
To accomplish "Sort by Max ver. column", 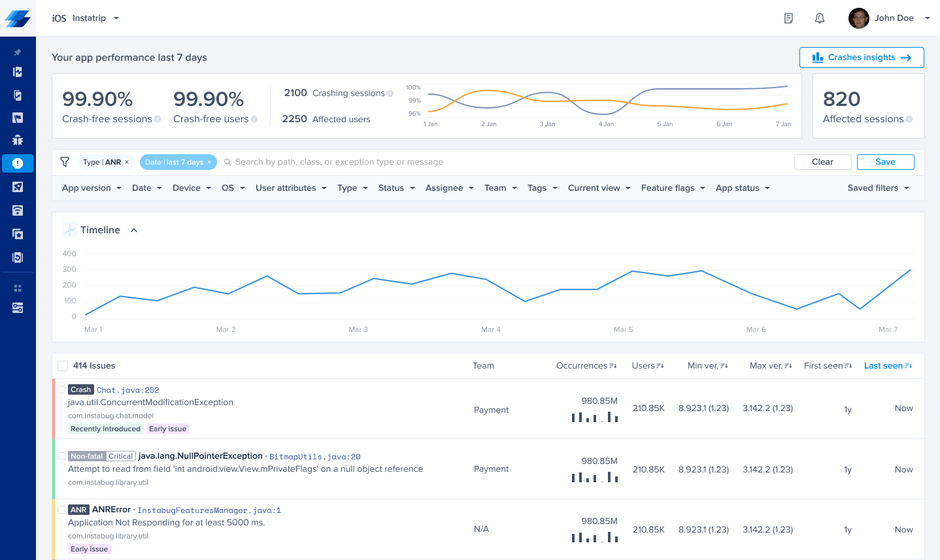I will (771, 366).
